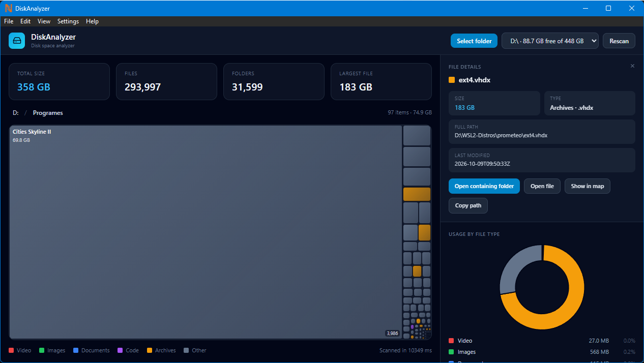Click the Files 293,997 card

[x=166, y=81]
